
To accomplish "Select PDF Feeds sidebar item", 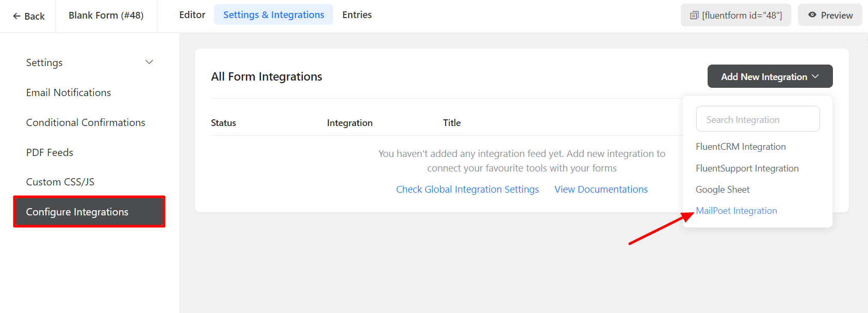I will [x=50, y=152].
